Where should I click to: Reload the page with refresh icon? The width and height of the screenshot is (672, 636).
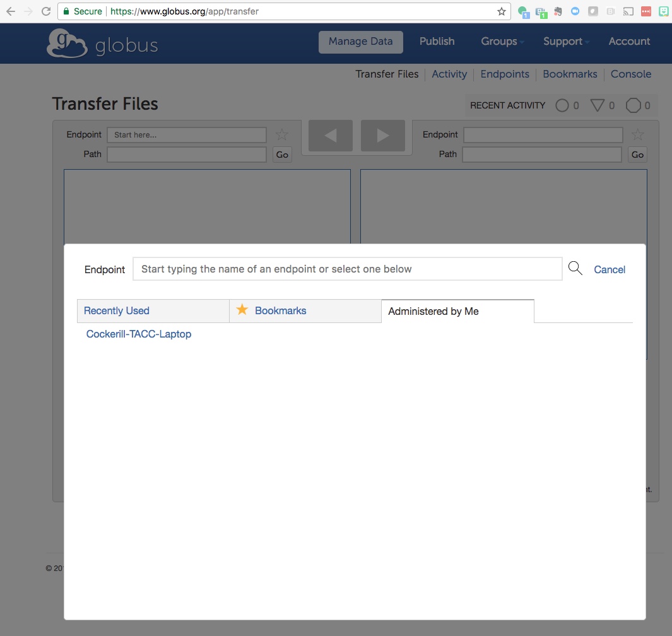point(46,11)
